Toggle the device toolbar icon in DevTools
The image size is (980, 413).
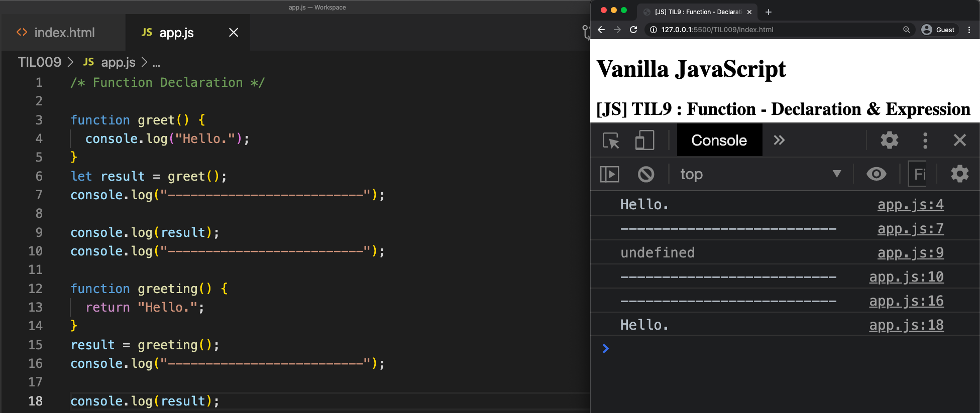coord(644,141)
